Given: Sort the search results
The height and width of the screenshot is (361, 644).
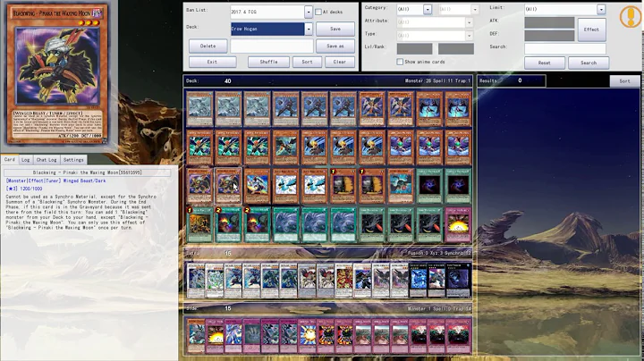Looking at the screenshot, I should coord(624,80).
